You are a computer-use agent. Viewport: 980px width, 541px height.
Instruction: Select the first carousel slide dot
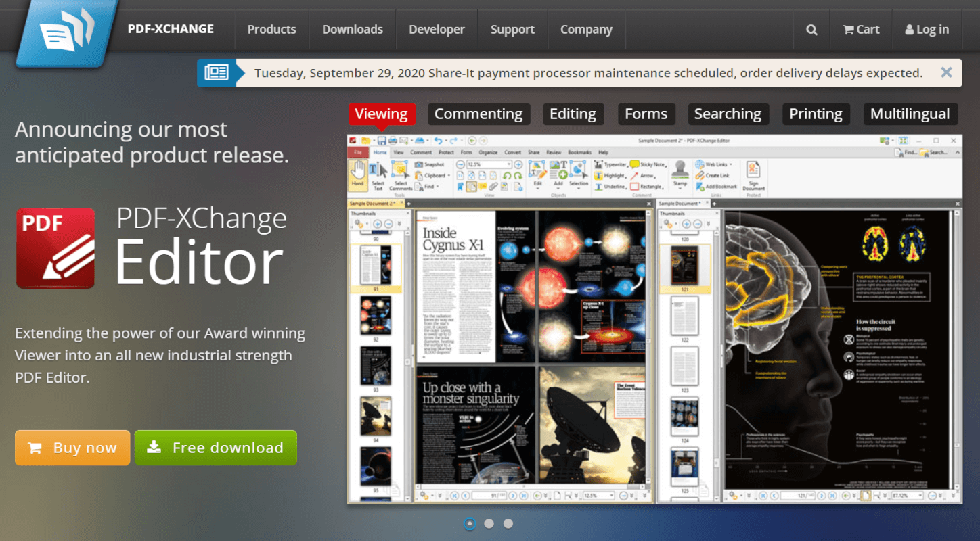tap(470, 523)
